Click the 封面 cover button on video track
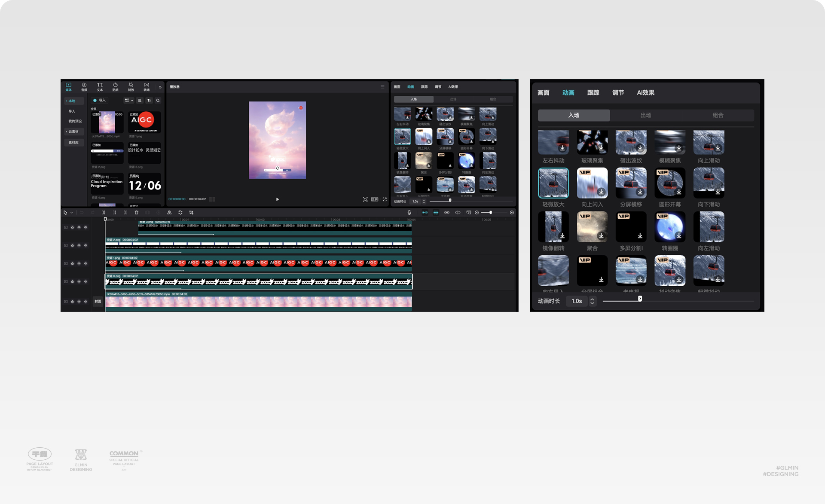825x504 pixels. coord(98,302)
